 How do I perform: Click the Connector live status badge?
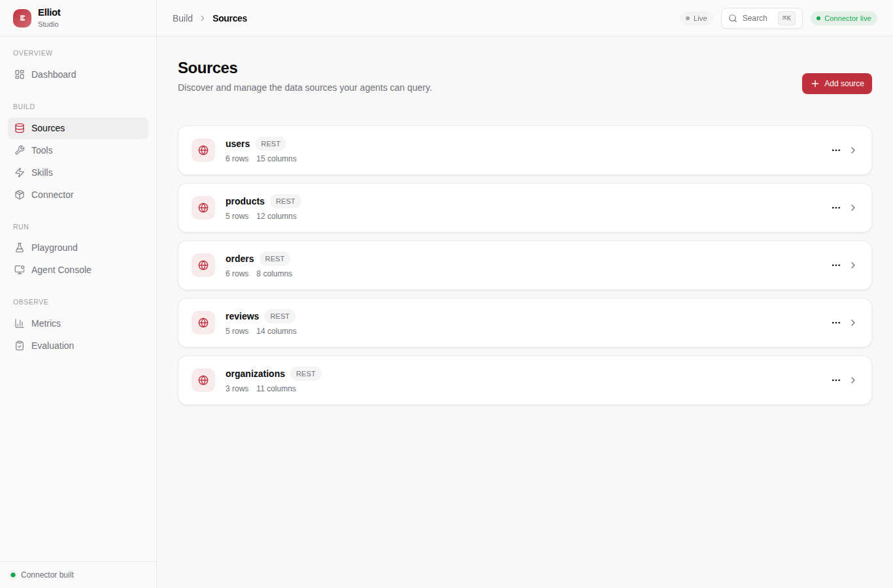tap(843, 18)
